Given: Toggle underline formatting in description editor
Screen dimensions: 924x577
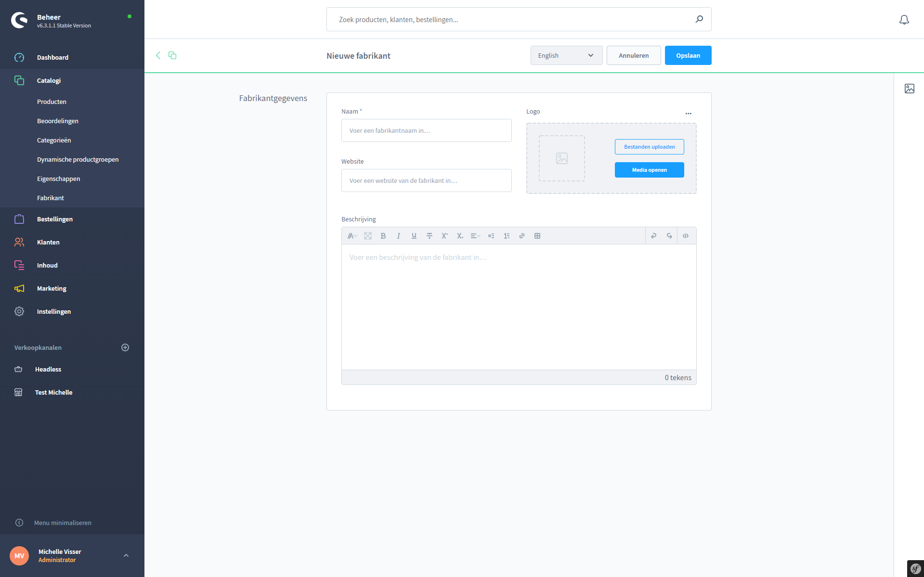Looking at the screenshot, I should (x=414, y=236).
